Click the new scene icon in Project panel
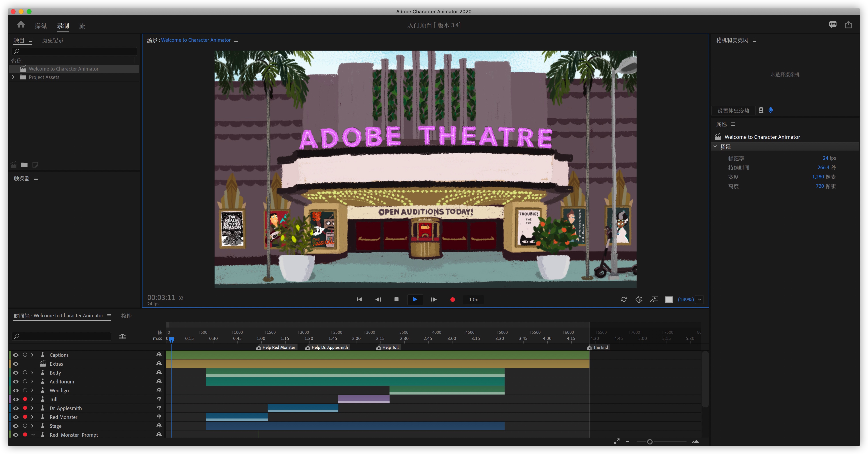 click(14, 164)
